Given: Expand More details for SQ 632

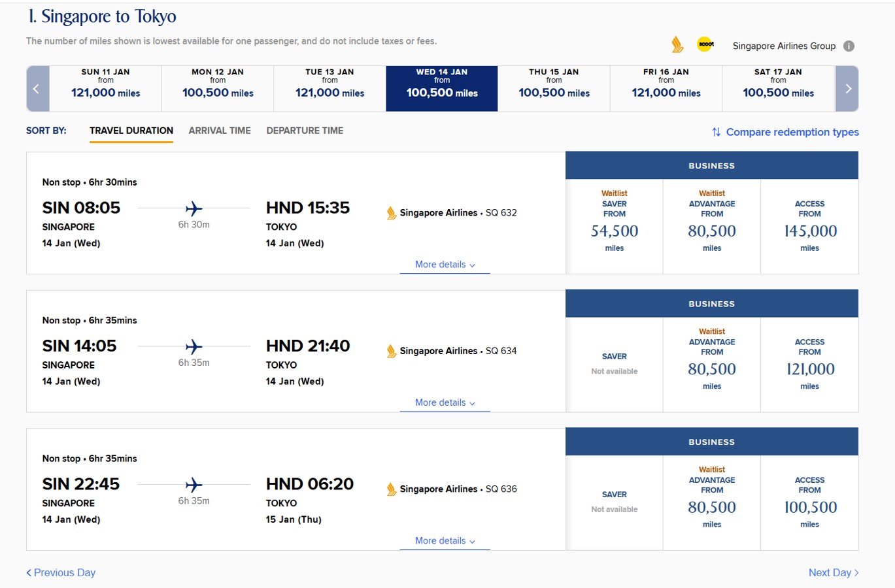Looking at the screenshot, I should click(x=445, y=265).
